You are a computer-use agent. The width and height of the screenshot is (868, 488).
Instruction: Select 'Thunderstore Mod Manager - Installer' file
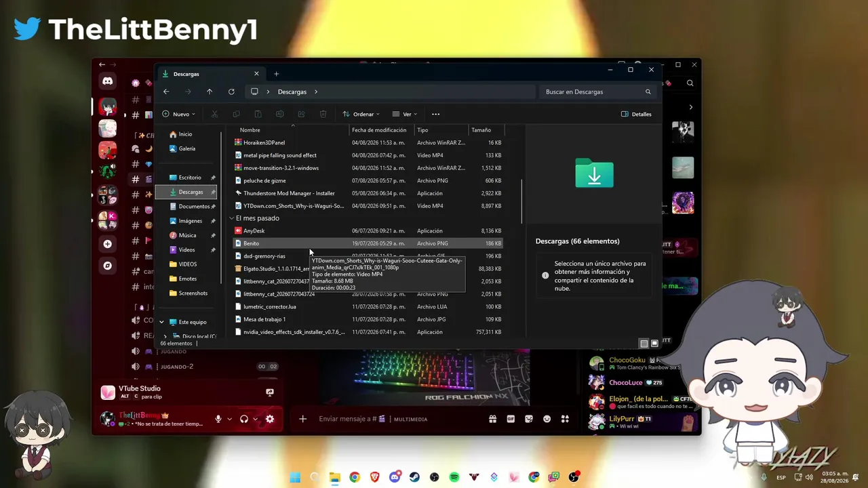click(x=368, y=193)
